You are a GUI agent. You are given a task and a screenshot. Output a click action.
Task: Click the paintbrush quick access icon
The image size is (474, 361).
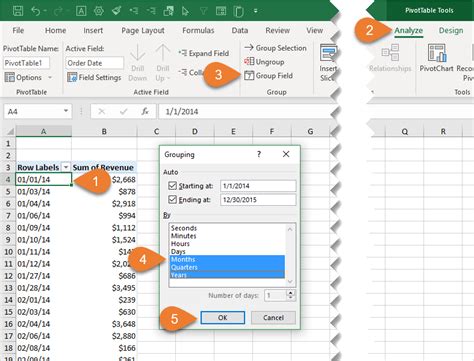click(x=116, y=11)
